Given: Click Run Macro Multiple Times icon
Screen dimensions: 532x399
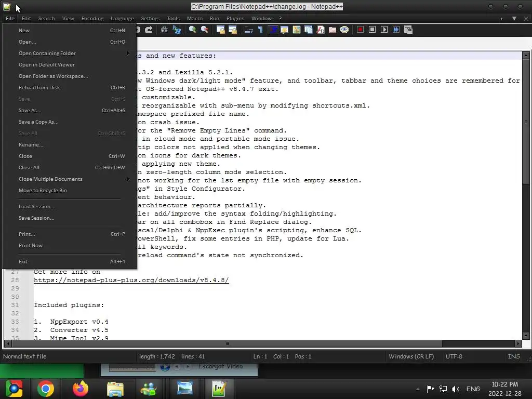Looking at the screenshot, I should (396, 30).
